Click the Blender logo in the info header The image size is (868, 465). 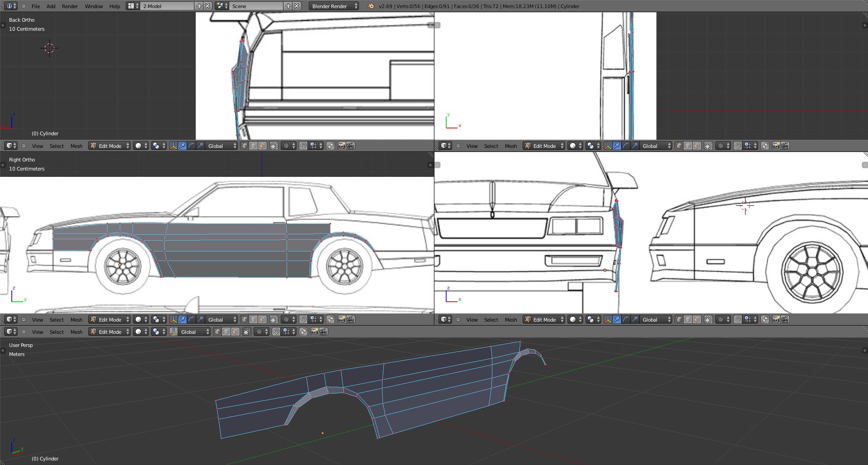tap(371, 6)
